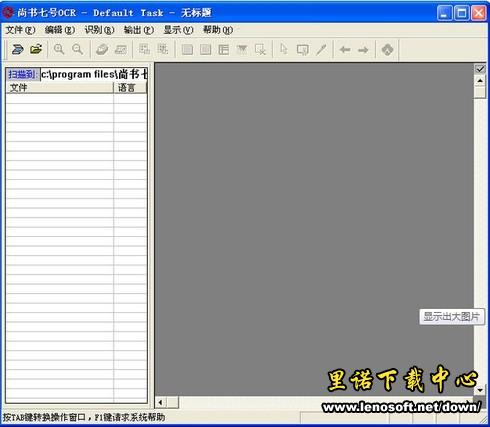Click the zoom out magnifier icon
This screenshot has height=427, width=490.
click(x=78, y=49)
